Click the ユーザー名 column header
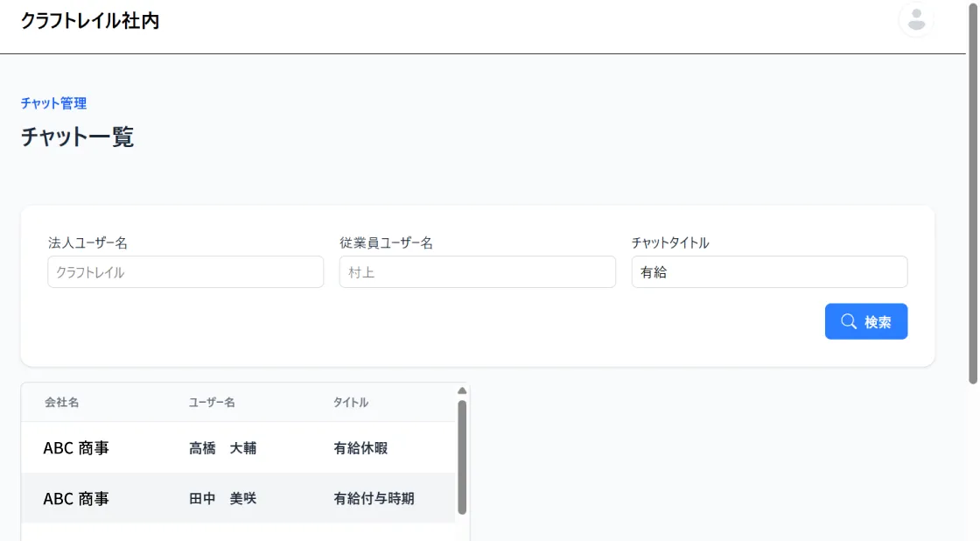This screenshot has height=541, width=980. click(212, 403)
